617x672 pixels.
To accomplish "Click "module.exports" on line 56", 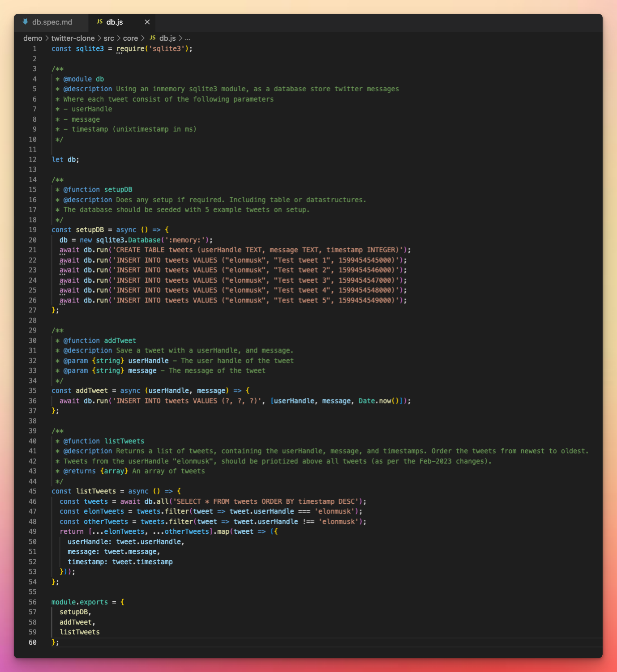I will 79,602.
